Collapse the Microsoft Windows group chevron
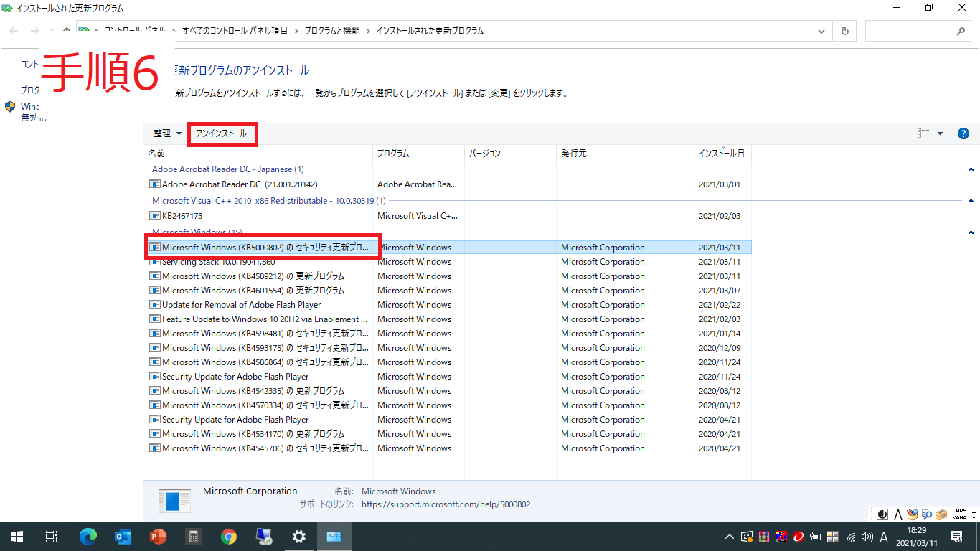The height and width of the screenshot is (551, 980). tap(971, 232)
